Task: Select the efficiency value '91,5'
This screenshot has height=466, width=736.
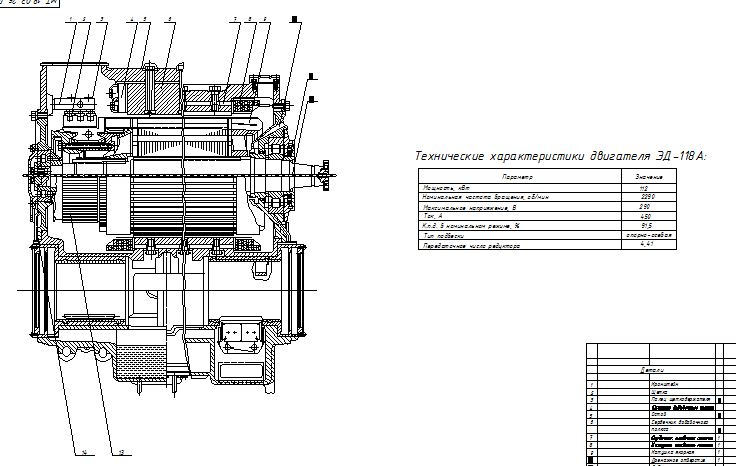Action: 646,226
